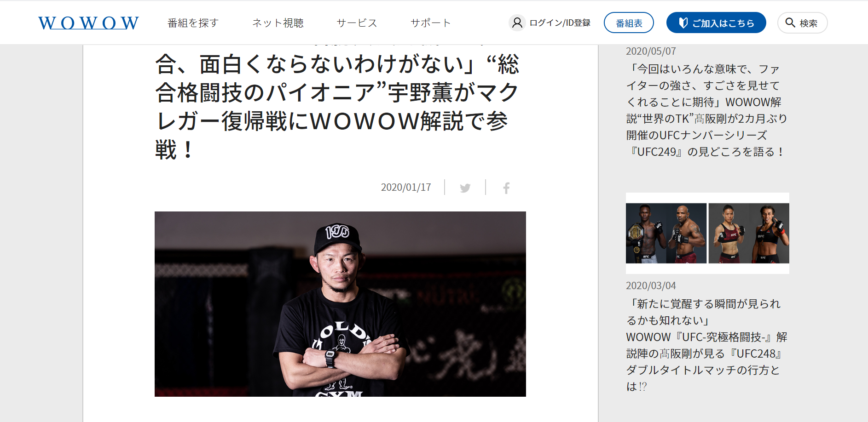Screen dimensions: 868x422
Task: Click the shield icon in the join button
Action: click(x=683, y=23)
